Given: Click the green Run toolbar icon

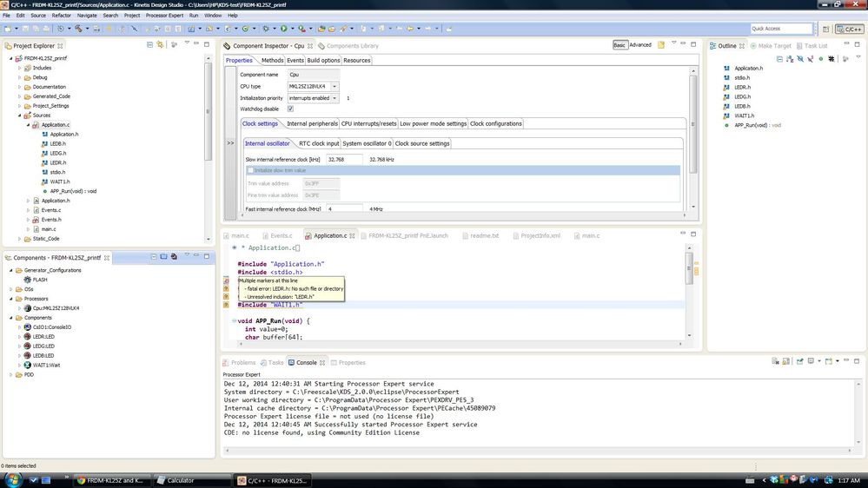Looking at the screenshot, I should 283,28.
